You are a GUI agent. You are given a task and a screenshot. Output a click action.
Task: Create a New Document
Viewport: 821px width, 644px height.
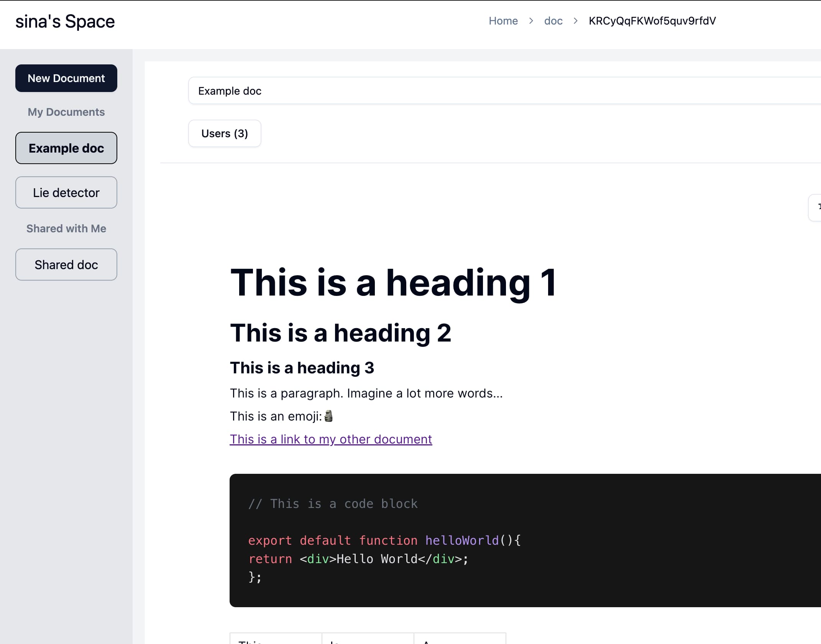click(x=66, y=78)
